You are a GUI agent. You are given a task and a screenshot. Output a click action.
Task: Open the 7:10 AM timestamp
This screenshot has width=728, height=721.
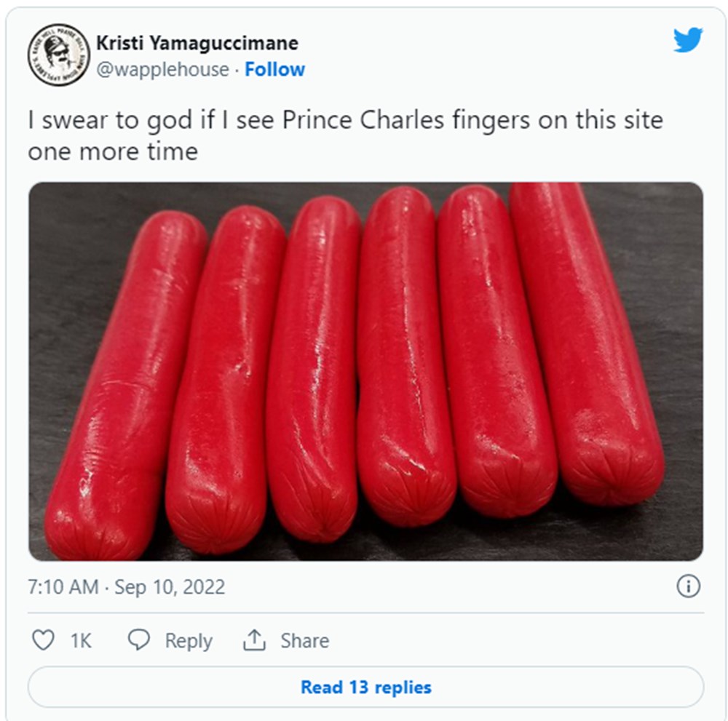tap(63, 587)
